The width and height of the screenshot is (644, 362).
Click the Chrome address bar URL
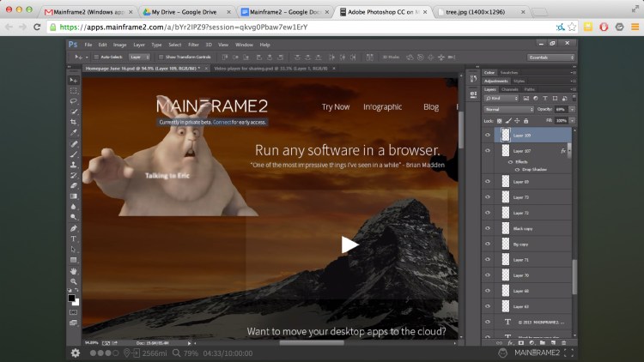[184, 27]
